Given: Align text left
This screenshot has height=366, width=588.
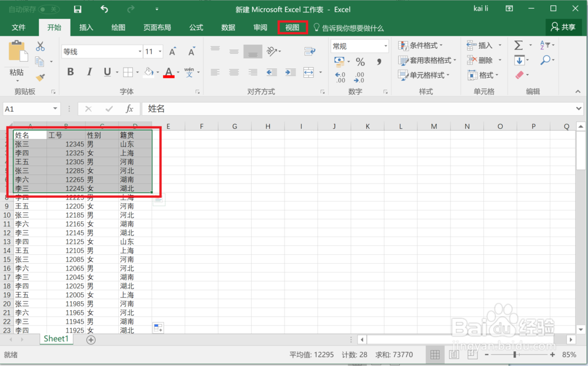Looking at the screenshot, I should coord(215,72).
